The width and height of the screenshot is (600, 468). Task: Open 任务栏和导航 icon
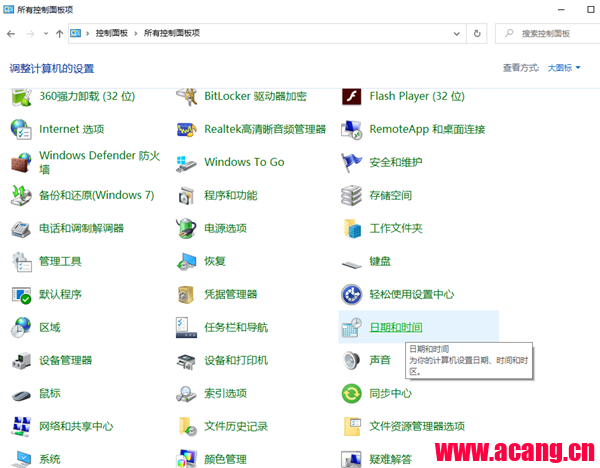click(x=186, y=328)
